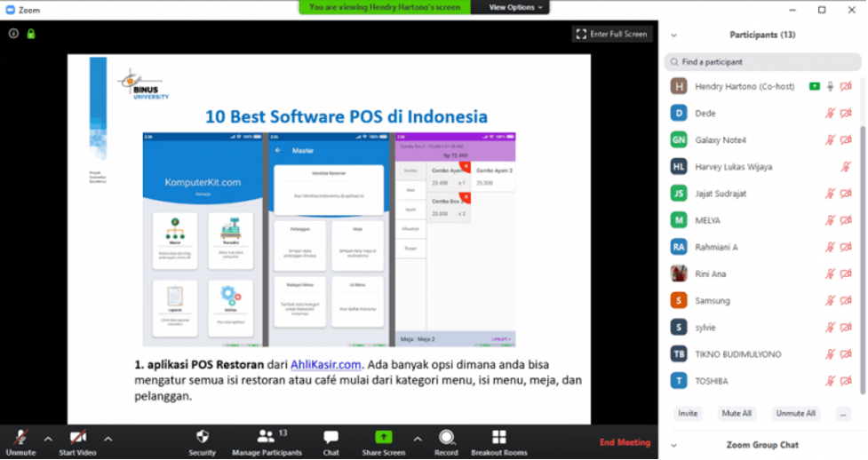Click Hendry Hartono's camera-off icon

coord(846,86)
